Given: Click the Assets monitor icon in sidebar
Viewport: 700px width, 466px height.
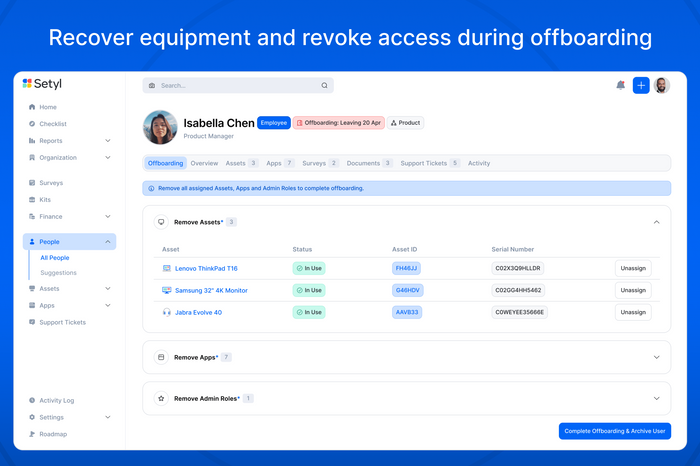Looking at the screenshot, I should tap(32, 289).
